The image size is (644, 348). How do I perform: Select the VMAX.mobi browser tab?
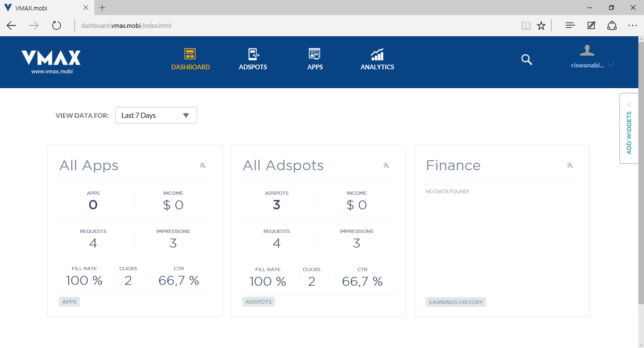(46, 8)
